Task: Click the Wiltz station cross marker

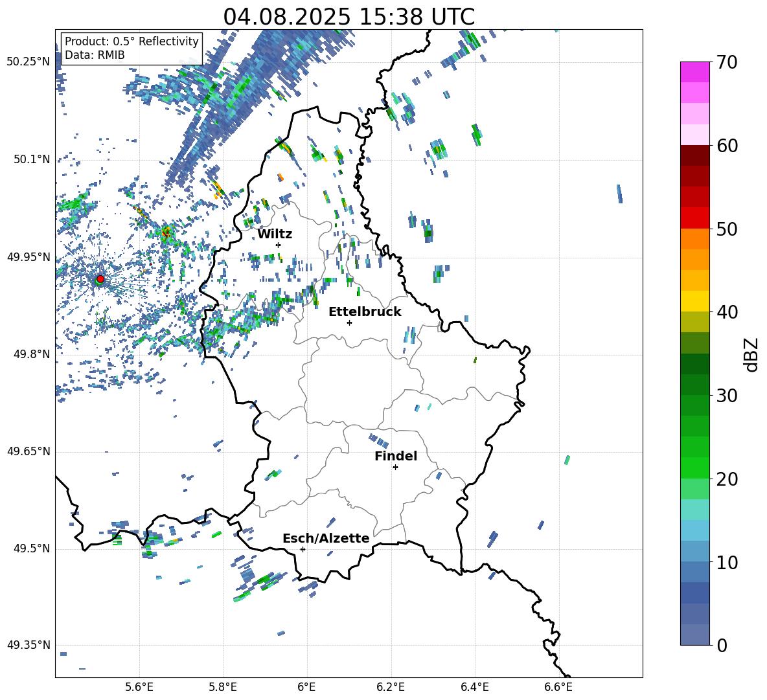Action: (x=279, y=245)
